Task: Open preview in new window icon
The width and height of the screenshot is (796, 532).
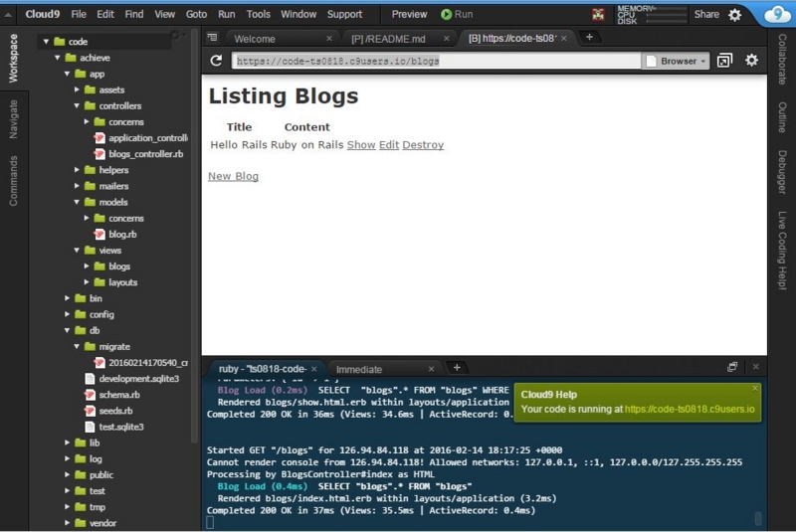Action: coord(724,61)
